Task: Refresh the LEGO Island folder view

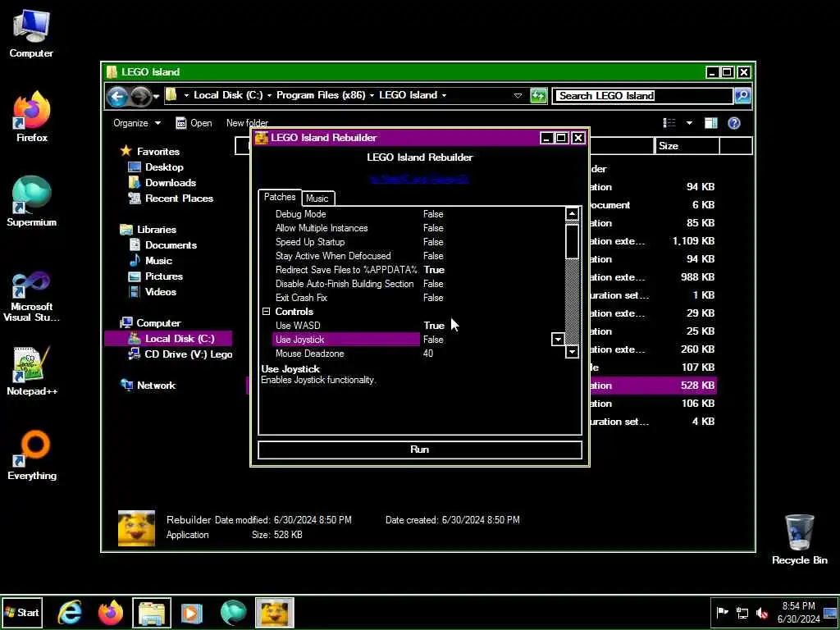Action: click(538, 96)
